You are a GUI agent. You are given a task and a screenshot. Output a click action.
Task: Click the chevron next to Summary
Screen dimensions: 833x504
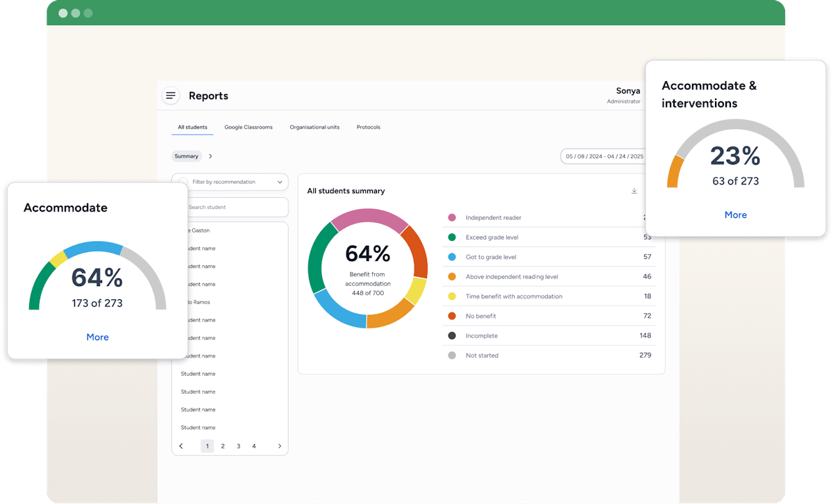210,156
